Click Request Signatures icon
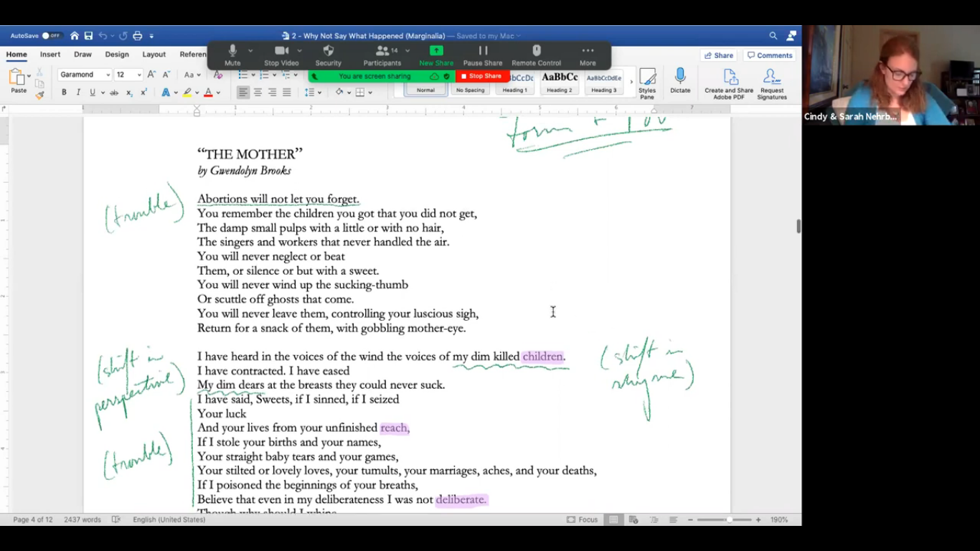This screenshot has width=980, height=551. 772,84
